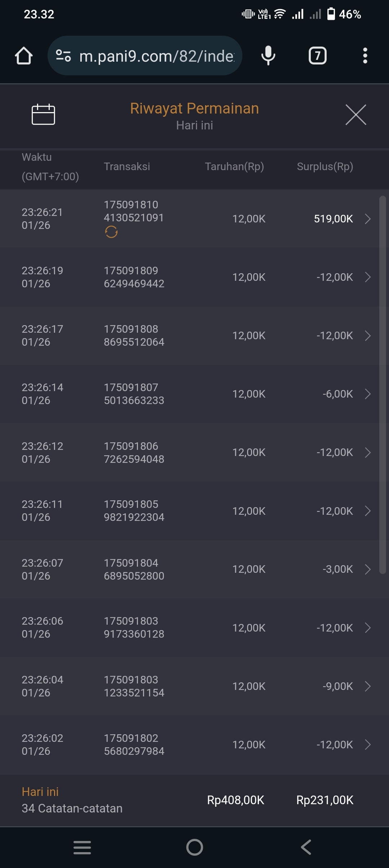This screenshot has height=868, width=389.
Task: Expand the -3,00K surplus row chevron
Action: (367, 569)
